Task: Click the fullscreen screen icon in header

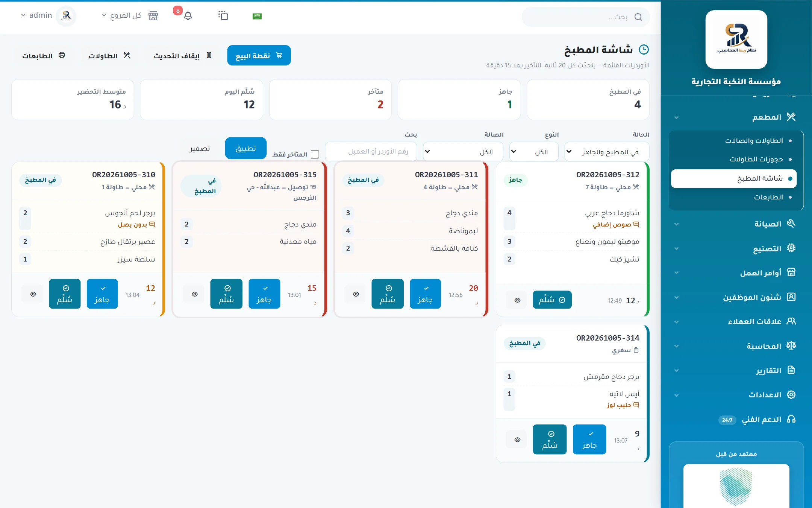Action: pyautogui.click(x=223, y=15)
